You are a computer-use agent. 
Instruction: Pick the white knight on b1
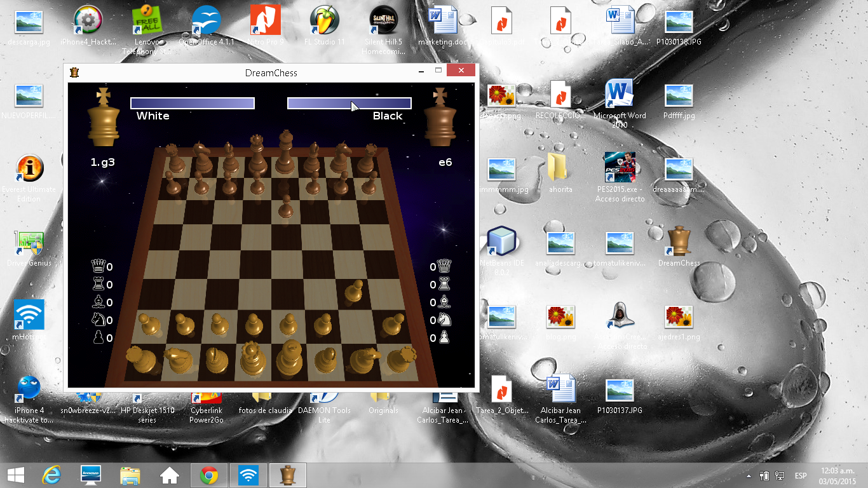(x=178, y=361)
